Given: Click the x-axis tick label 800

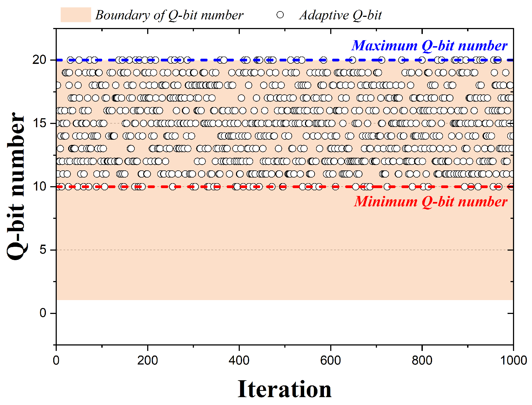Looking at the screenshot, I should [422, 360].
